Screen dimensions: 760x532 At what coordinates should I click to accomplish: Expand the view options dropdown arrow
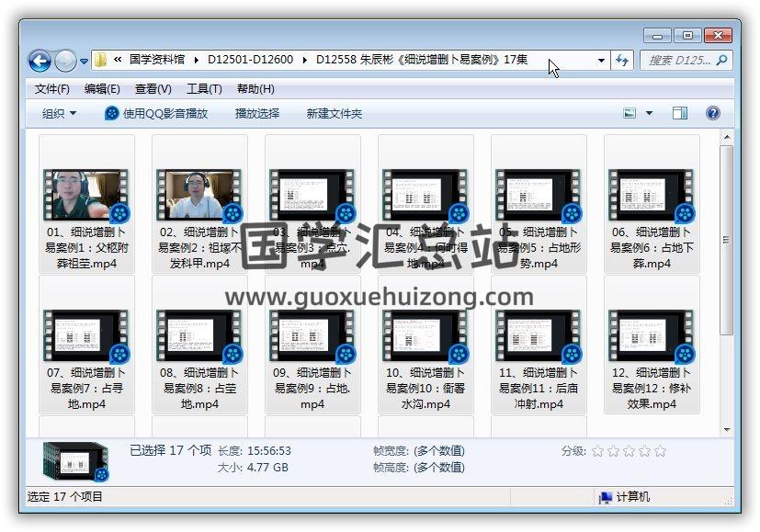click(x=649, y=113)
